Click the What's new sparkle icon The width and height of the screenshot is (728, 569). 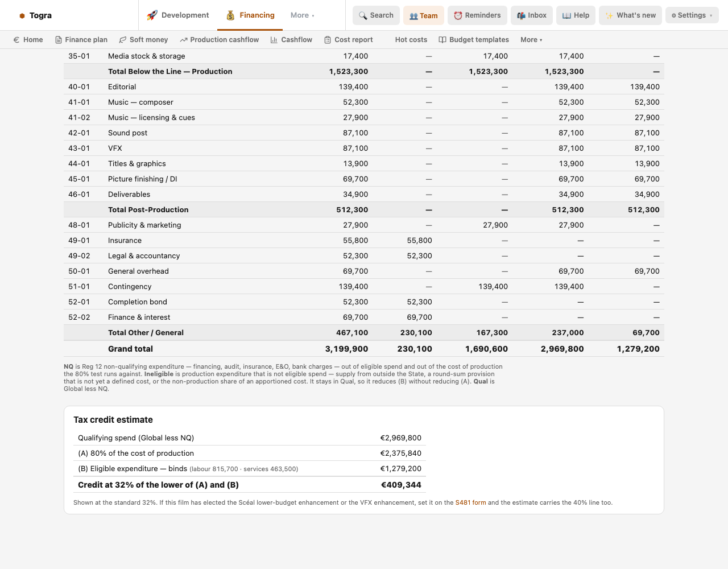[609, 15]
